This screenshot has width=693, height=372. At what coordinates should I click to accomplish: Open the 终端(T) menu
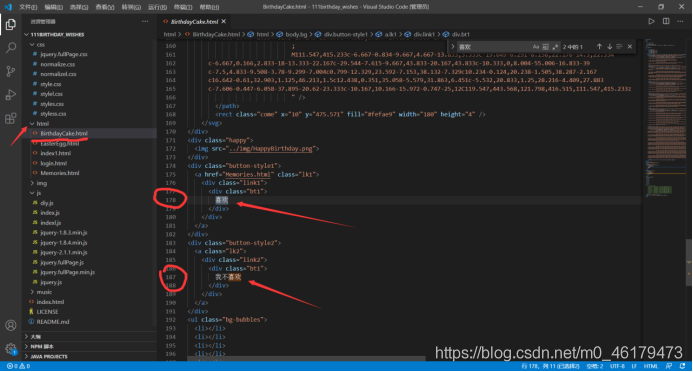click(183, 7)
